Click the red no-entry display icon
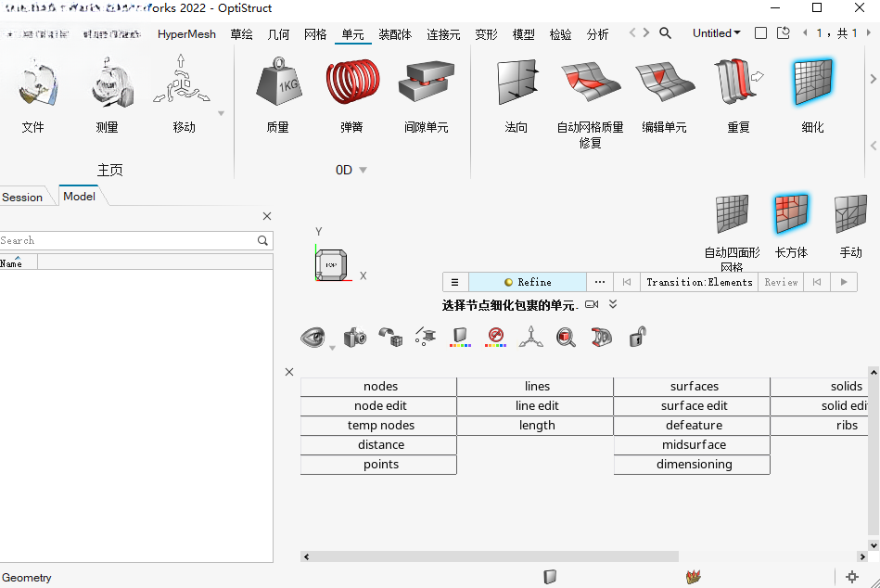The image size is (880, 588). click(495, 338)
